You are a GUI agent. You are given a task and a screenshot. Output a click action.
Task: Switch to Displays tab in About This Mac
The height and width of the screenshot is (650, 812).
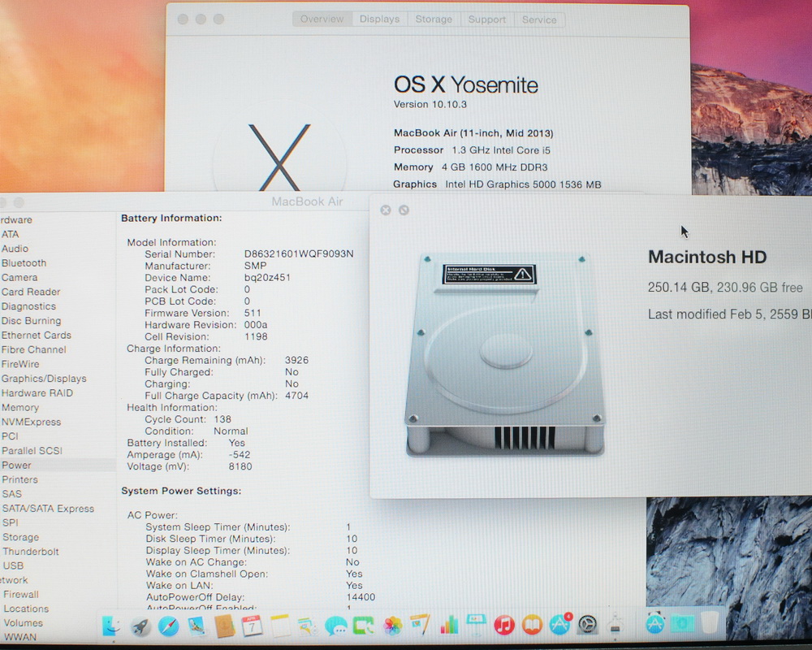click(x=379, y=19)
